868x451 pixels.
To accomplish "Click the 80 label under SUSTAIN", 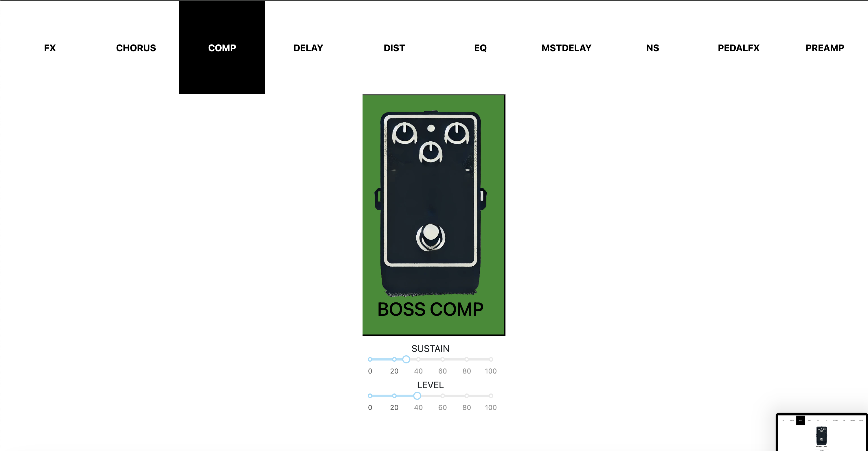I will click(x=467, y=371).
